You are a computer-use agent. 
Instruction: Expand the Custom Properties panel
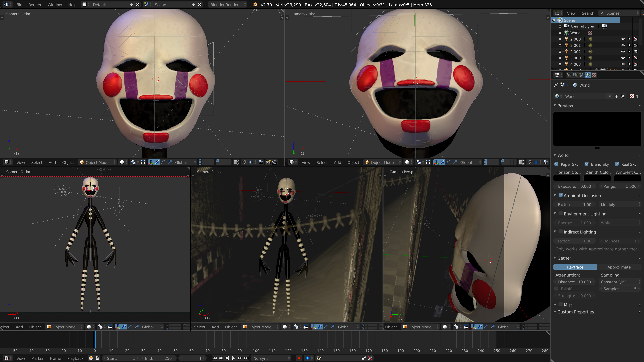(555, 312)
